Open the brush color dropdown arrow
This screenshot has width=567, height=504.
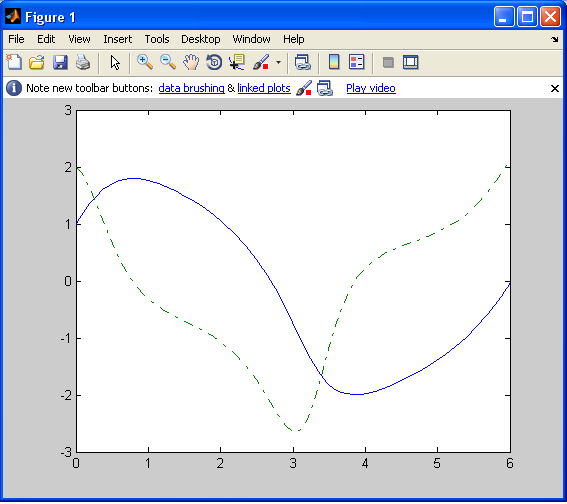click(x=278, y=62)
